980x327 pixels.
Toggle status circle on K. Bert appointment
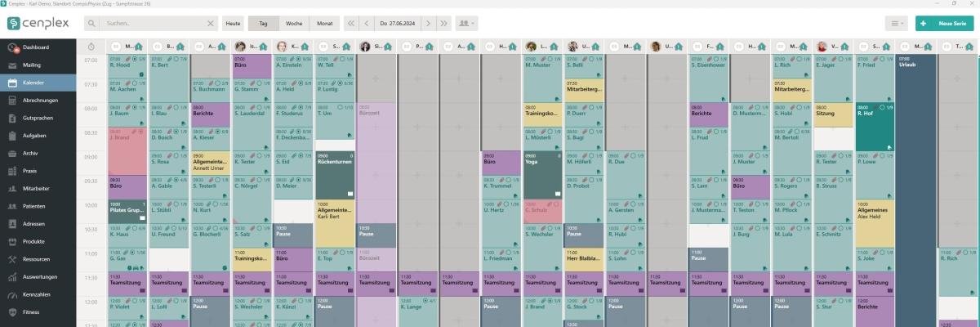[x=176, y=59]
